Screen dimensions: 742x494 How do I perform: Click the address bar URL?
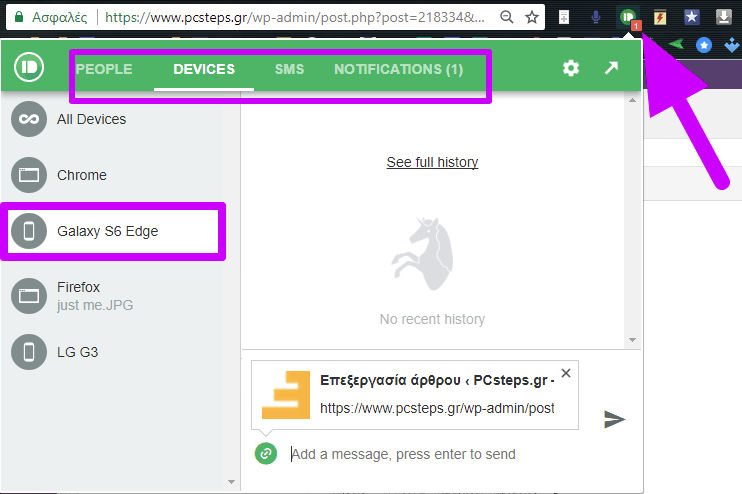[x=294, y=18]
